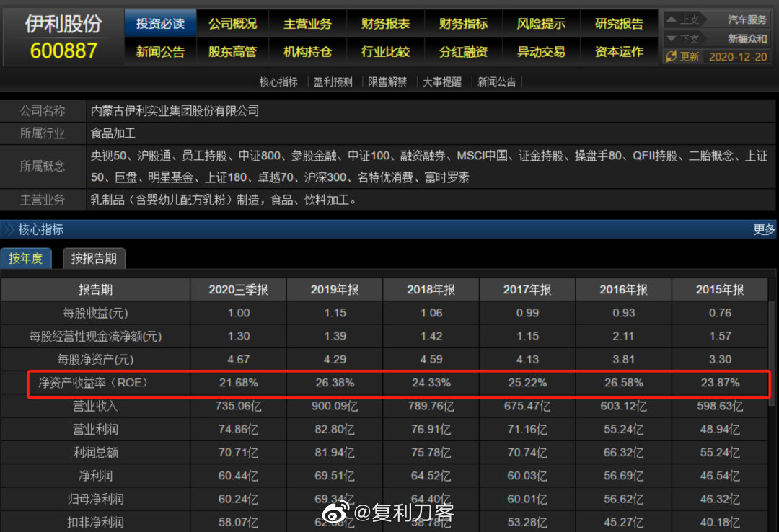This screenshot has height=532, width=779.
Task: Go to 研究报告 tab
Action: [619, 23]
